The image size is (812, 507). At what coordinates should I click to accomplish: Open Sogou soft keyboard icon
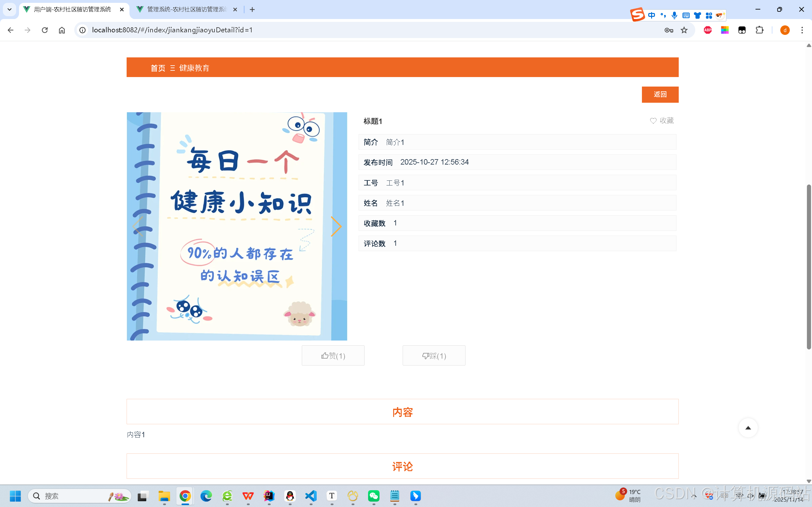pyautogui.click(x=686, y=16)
